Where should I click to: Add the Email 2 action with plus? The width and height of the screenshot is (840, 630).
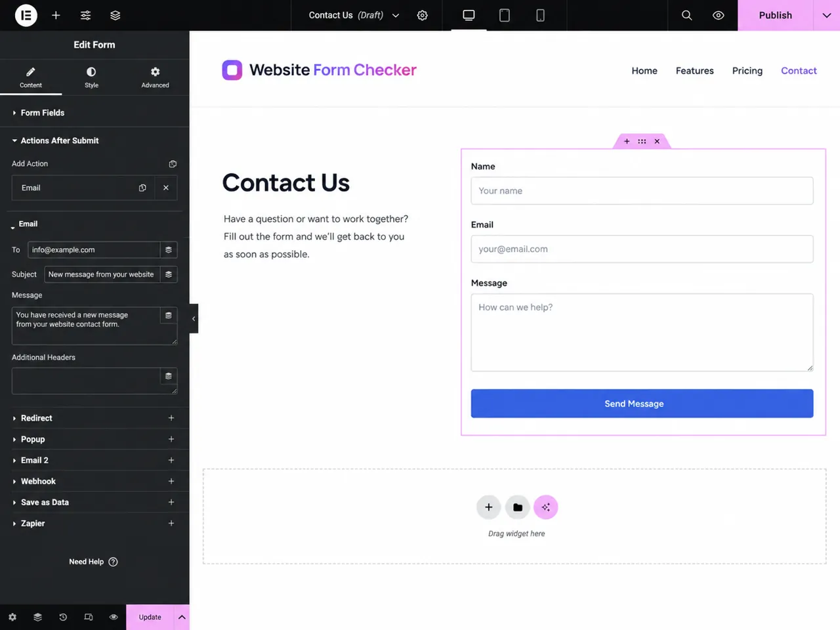171,460
